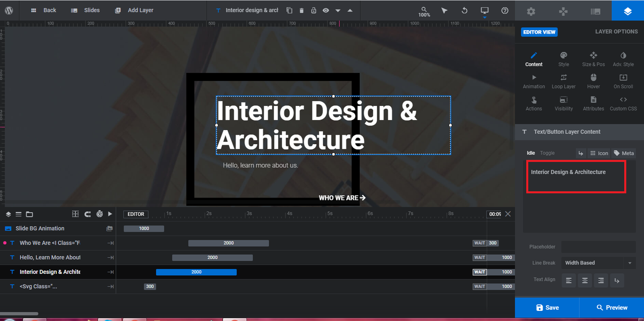Select the Slide BG Animation row

click(x=58, y=229)
